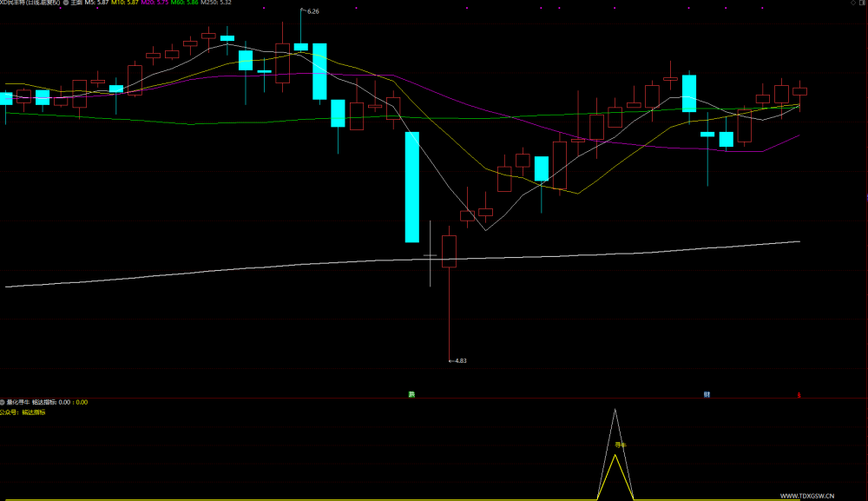
Task: Click the panel layout icon at top right
Action: pos(863,3)
